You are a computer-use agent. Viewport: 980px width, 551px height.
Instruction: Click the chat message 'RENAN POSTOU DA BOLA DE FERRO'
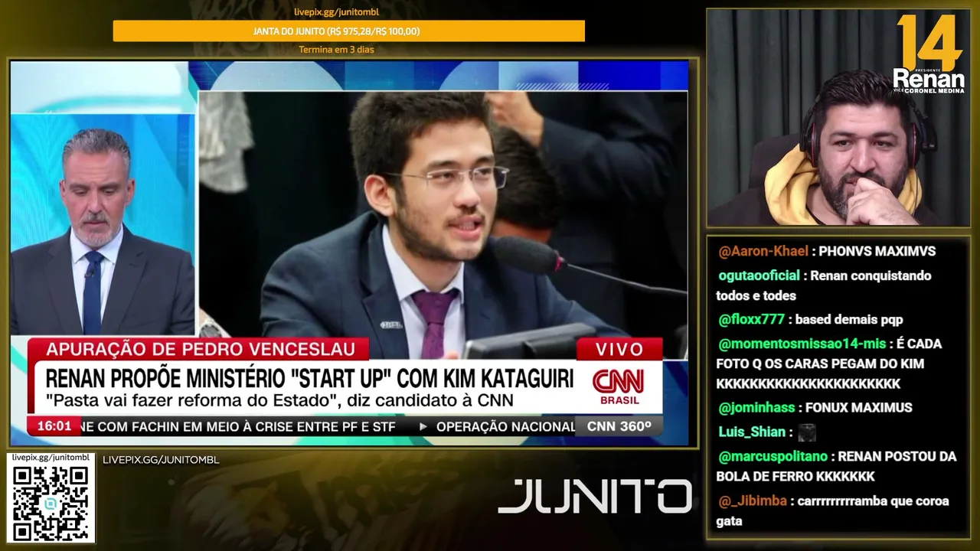coord(836,467)
